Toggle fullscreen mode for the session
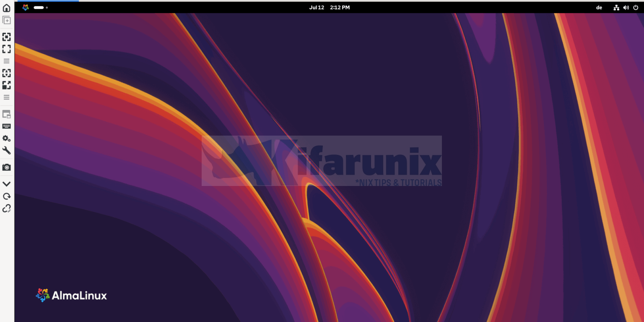This screenshot has height=322, width=644. 6,49
